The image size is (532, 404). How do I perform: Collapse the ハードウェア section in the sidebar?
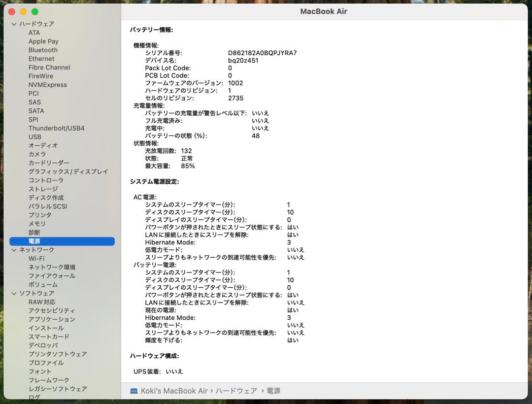click(13, 24)
